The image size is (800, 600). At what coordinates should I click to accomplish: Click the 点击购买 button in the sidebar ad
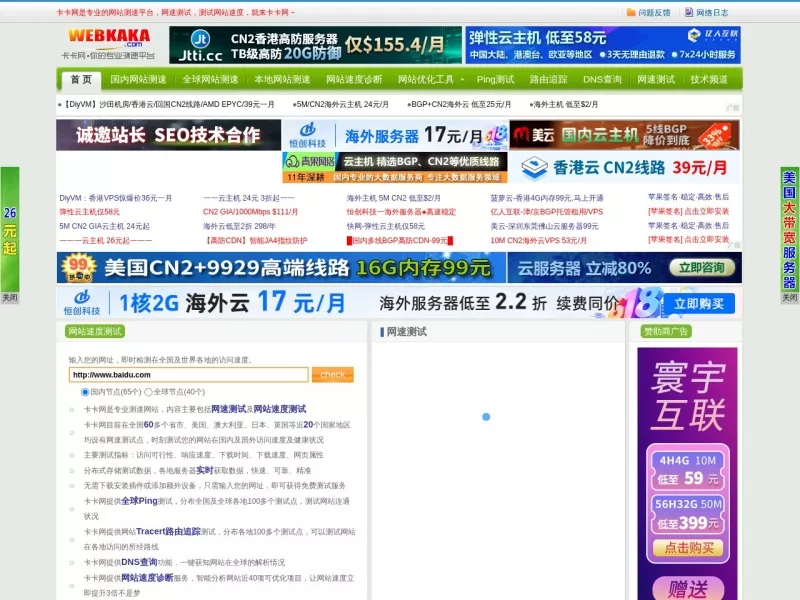tap(688, 548)
